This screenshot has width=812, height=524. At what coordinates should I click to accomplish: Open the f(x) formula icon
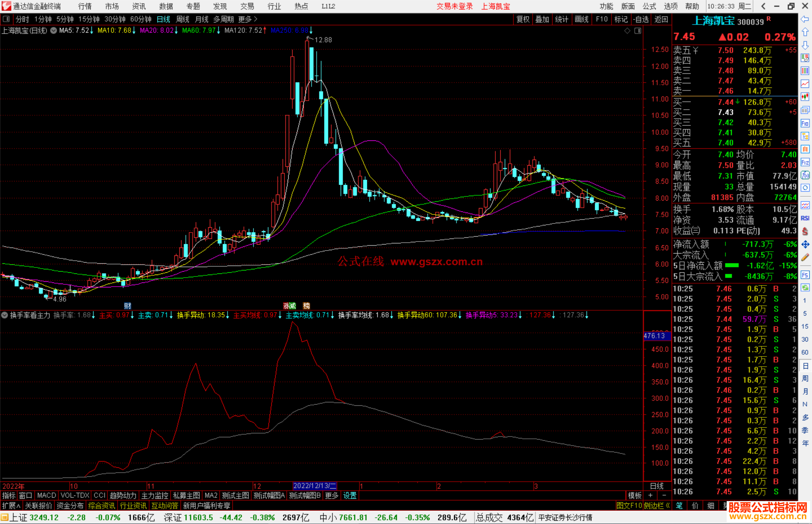coord(805,175)
